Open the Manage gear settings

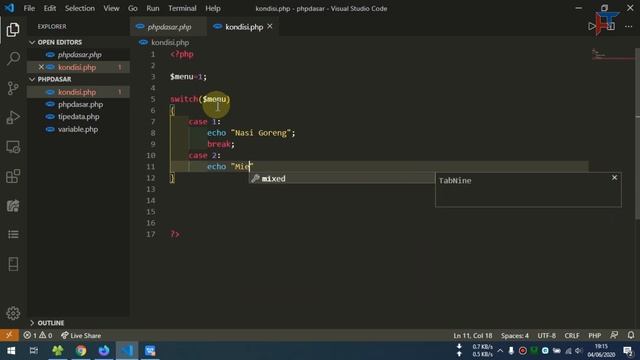pyautogui.click(x=13, y=313)
